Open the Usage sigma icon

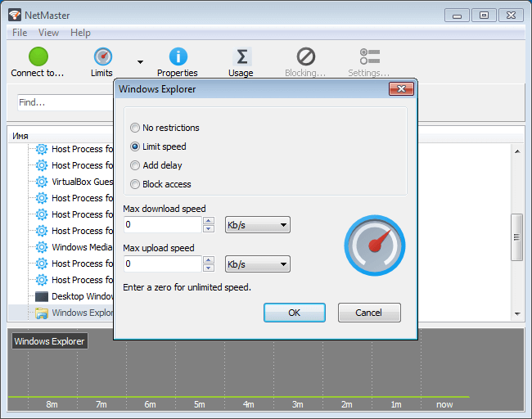pos(242,56)
